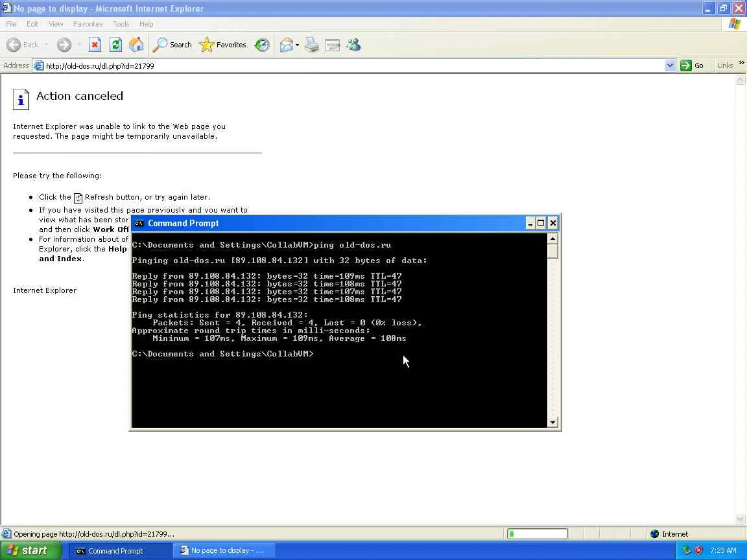
Task: Open the File menu
Action: [x=11, y=24]
